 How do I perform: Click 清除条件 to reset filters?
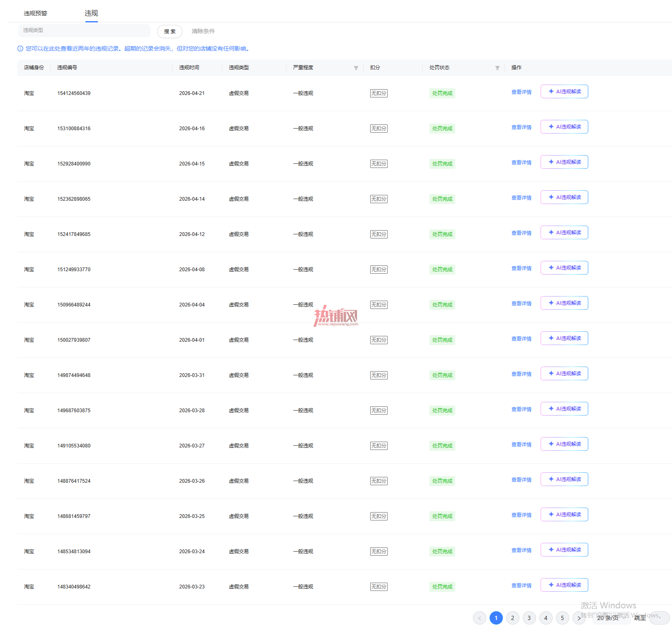(x=203, y=31)
